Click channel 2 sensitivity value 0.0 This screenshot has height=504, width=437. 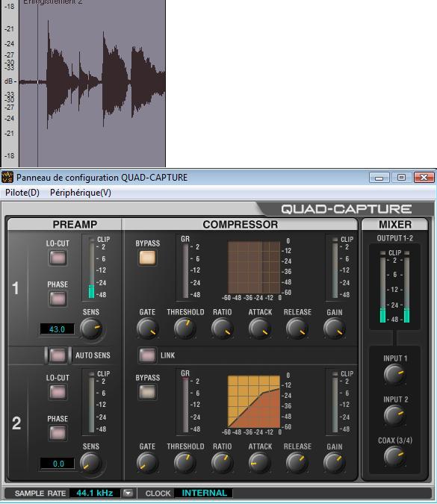pos(57,464)
